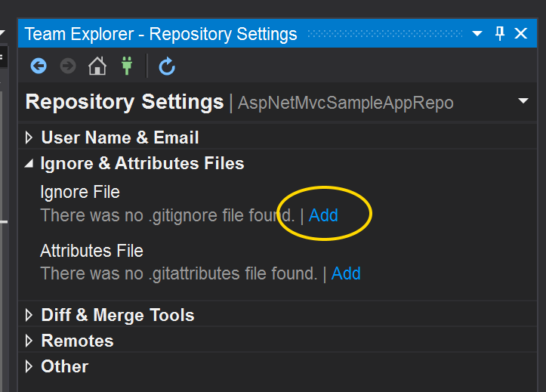This screenshot has width=546, height=392.
Task: Click the grayed forward arrow icon
Action: [68, 66]
